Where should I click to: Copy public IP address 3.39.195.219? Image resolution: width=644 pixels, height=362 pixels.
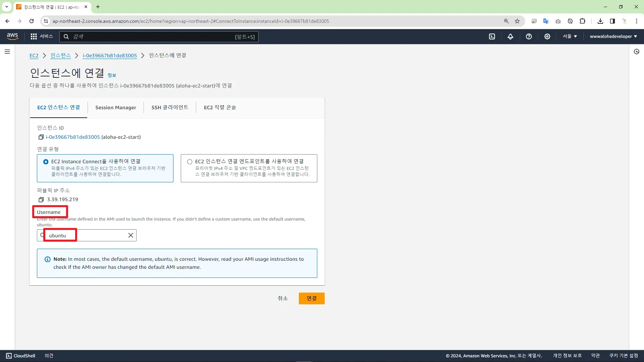click(41, 200)
